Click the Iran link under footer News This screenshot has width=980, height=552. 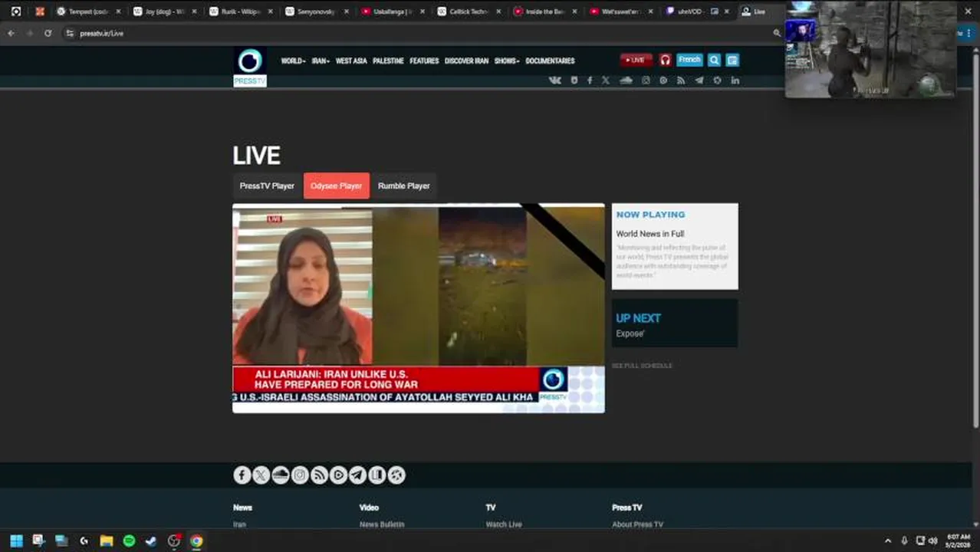(x=239, y=524)
